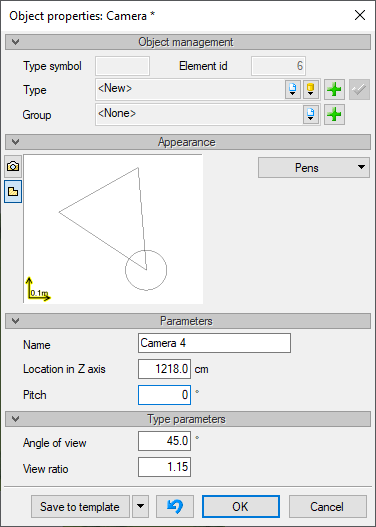Click the Cancel button
Image resolution: width=376 pixels, height=527 pixels.
click(328, 506)
